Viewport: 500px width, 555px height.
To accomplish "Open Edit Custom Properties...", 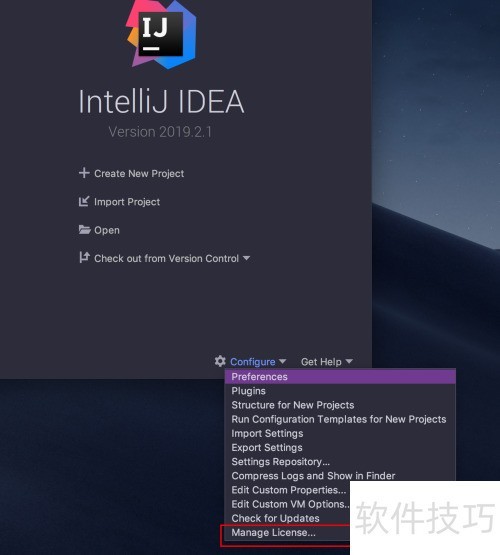I will click(287, 490).
